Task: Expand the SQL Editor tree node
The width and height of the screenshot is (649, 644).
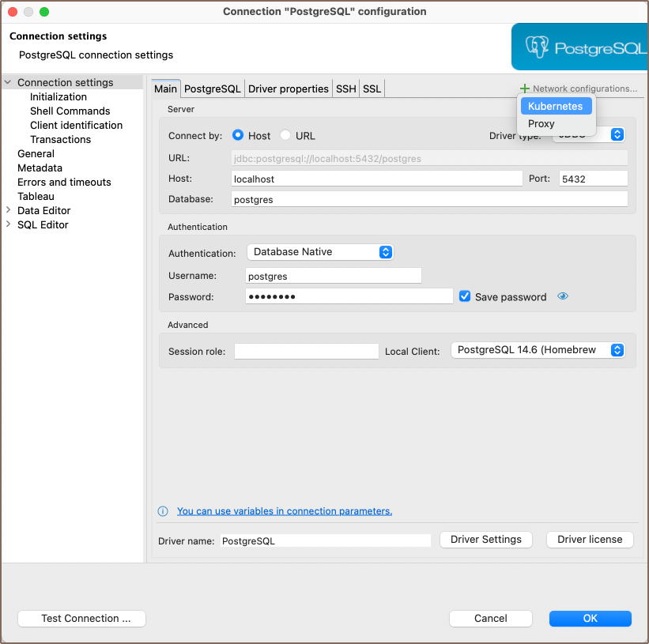Action: (x=9, y=224)
